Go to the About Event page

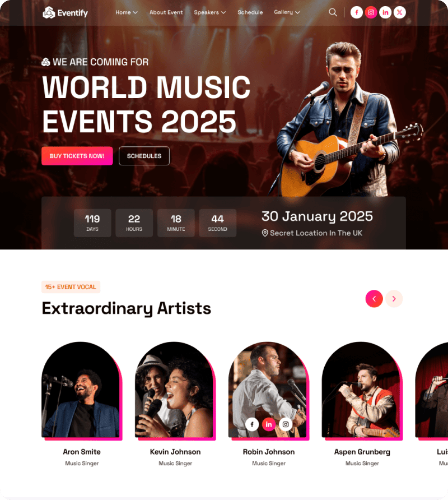click(x=166, y=12)
